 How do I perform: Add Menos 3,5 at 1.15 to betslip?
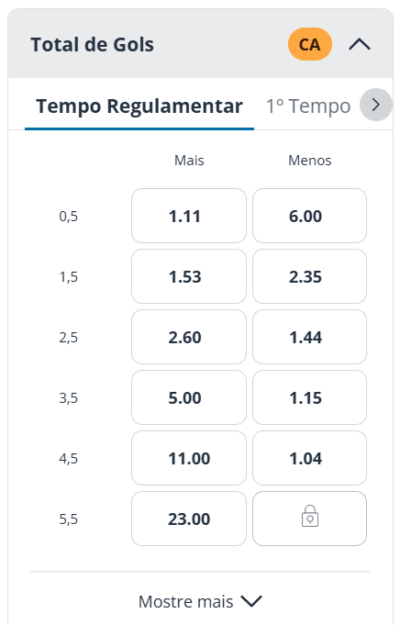(x=310, y=397)
